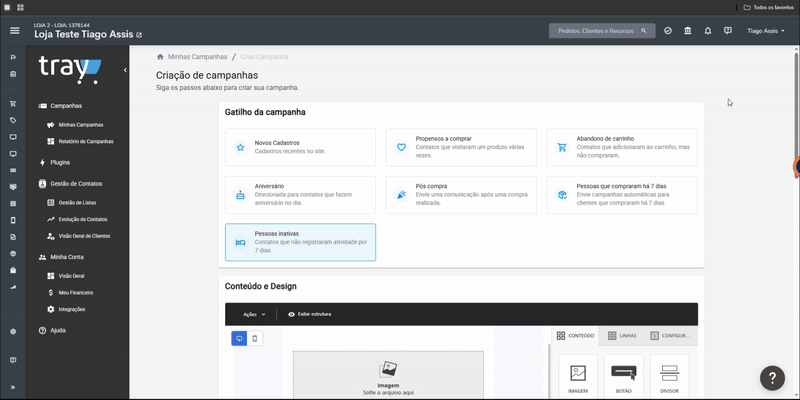Select the Propensos a comprar trigger card

coord(461,147)
